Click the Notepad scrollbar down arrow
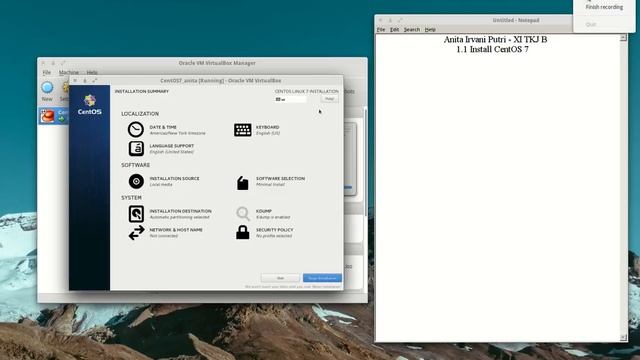 click(x=623, y=338)
